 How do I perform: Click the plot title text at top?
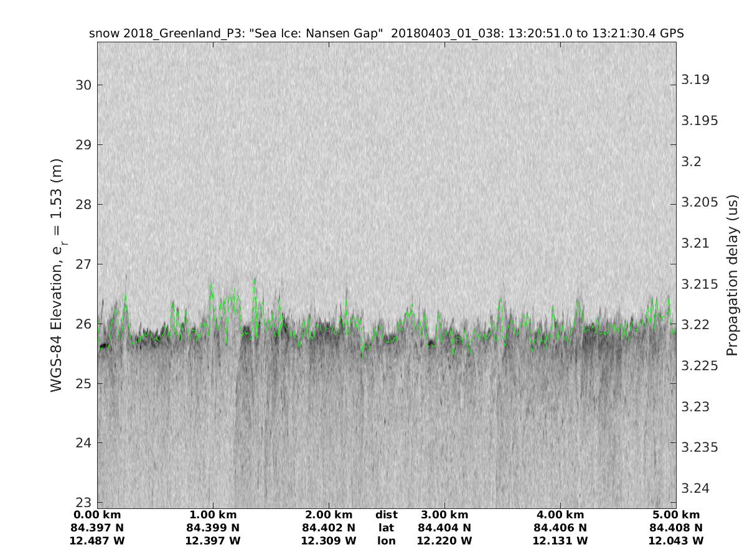(x=387, y=34)
